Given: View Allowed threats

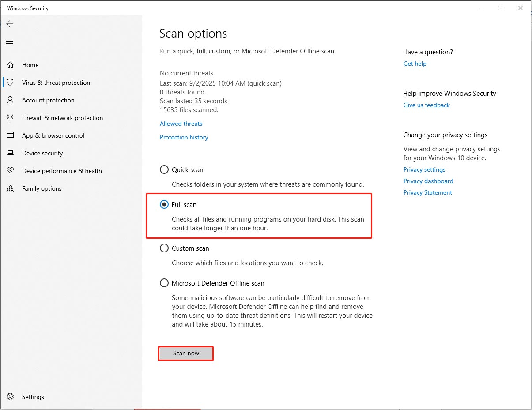Looking at the screenshot, I should [x=181, y=124].
